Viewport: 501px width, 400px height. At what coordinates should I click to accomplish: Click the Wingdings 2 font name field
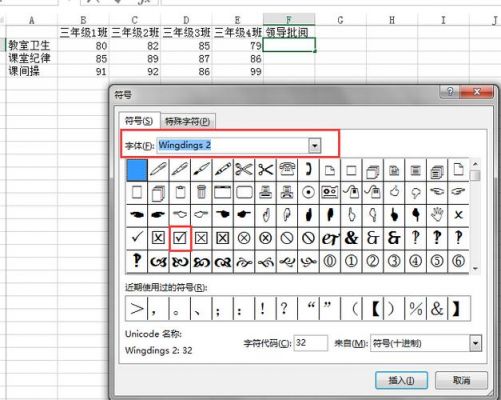click(x=233, y=145)
